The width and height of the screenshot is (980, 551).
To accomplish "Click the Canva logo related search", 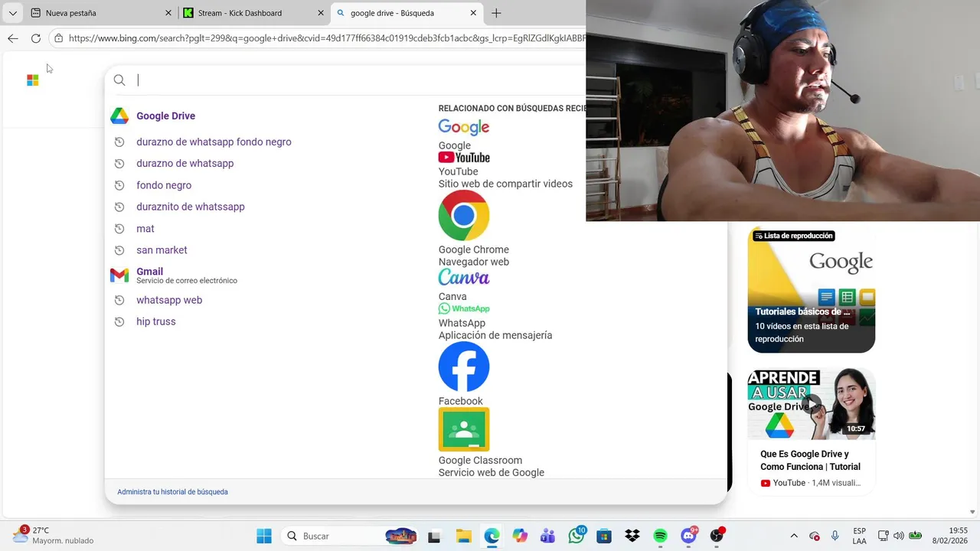I will [x=464, y=277].
